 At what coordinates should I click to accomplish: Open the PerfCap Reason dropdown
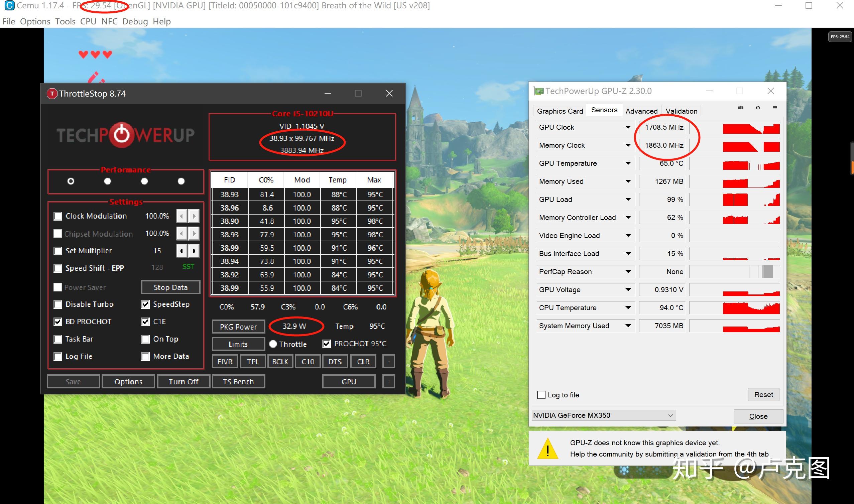coord(628,271)
